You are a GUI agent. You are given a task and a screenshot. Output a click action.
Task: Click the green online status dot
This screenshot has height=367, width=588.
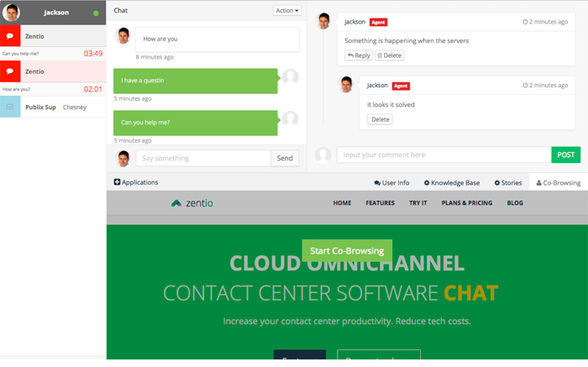click(96, 13)
